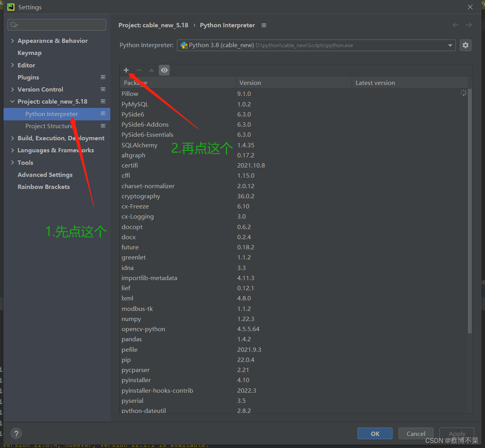
Task: Expand Languages & Frameworks section
Action: (x=12, y=150)
